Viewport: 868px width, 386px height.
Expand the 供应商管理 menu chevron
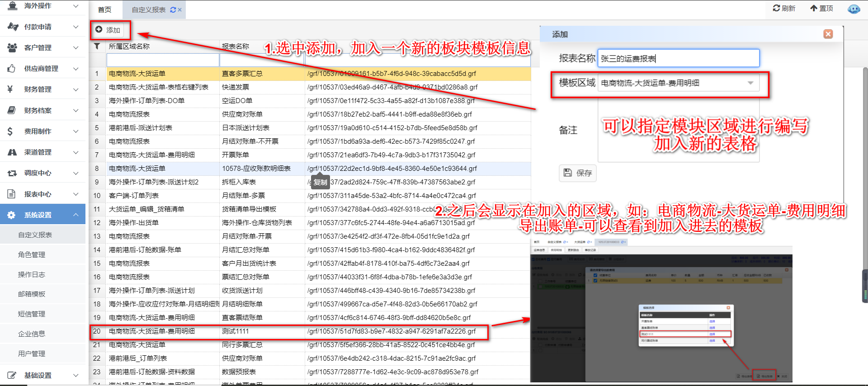click(76, 69)
